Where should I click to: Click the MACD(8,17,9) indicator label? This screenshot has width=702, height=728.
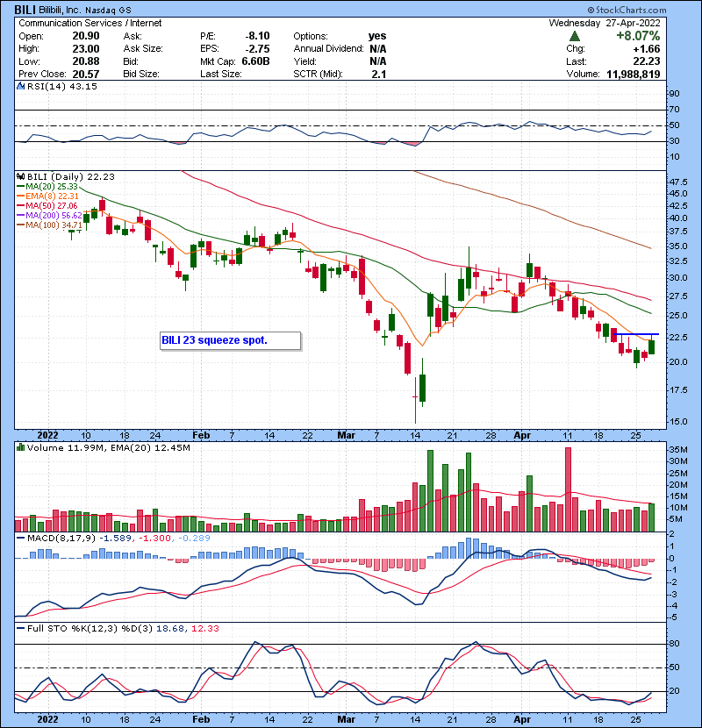point(61,539)
